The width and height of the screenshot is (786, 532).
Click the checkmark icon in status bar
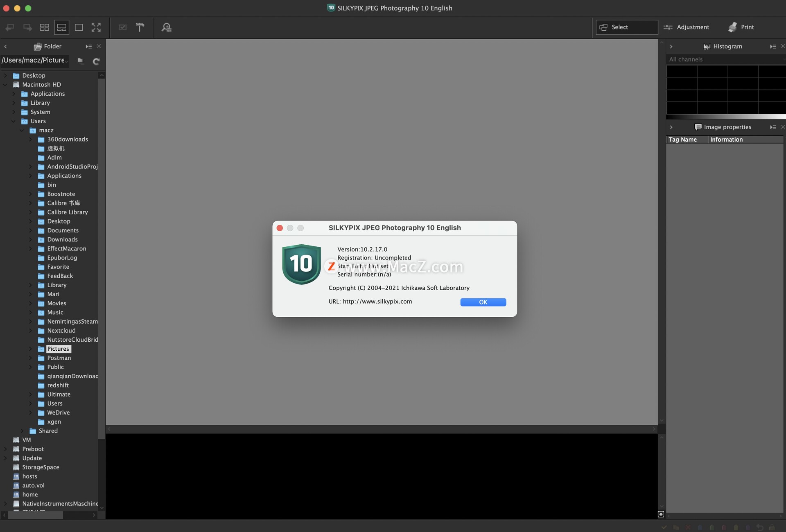coord(664,527)
